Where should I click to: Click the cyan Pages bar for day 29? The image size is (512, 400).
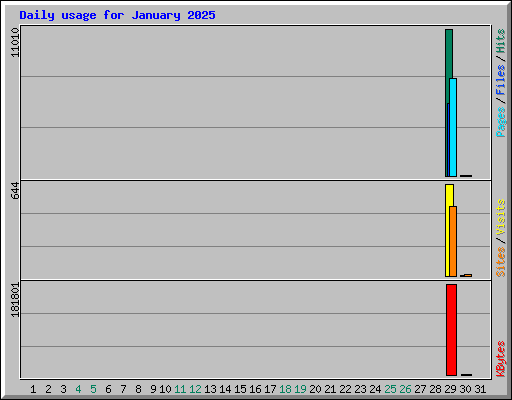pos(453,127)
